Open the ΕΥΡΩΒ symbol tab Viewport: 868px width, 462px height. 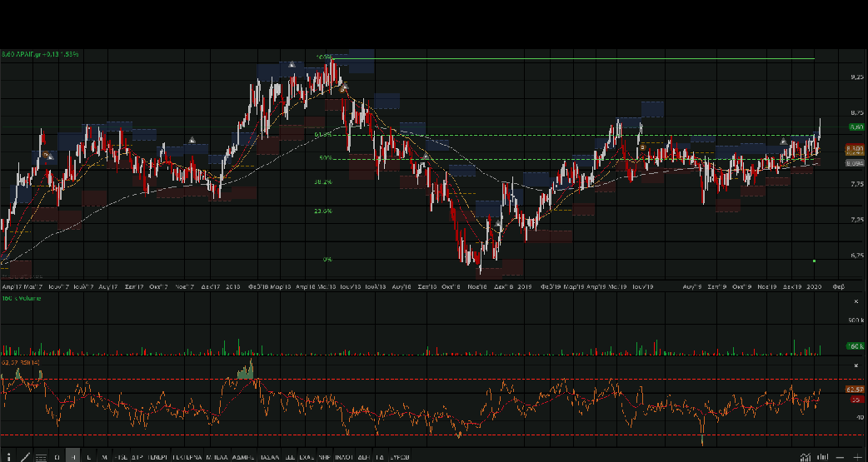[401, 457]
